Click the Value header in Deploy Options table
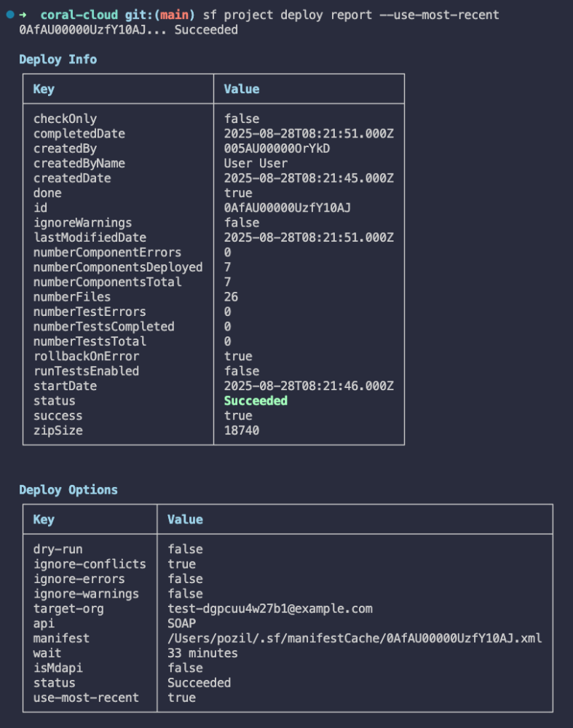 tap(185, 520)
